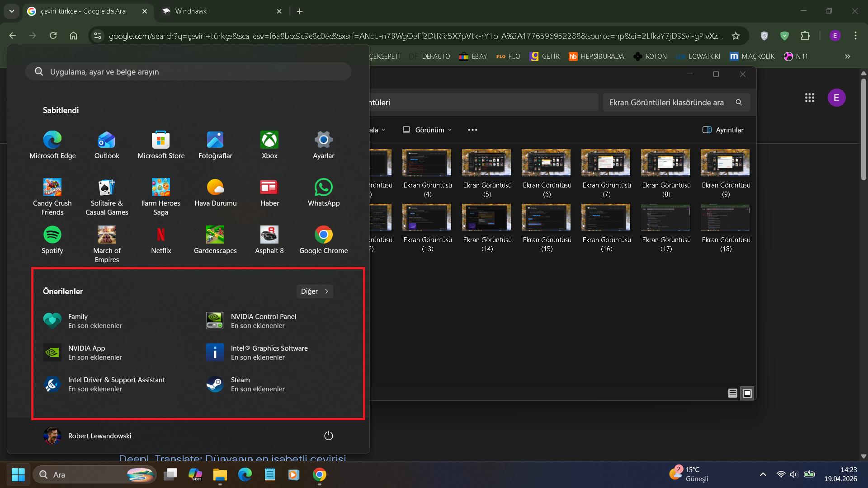
Task: Open File Explorer from the taskbar
Action: [220, 474]
